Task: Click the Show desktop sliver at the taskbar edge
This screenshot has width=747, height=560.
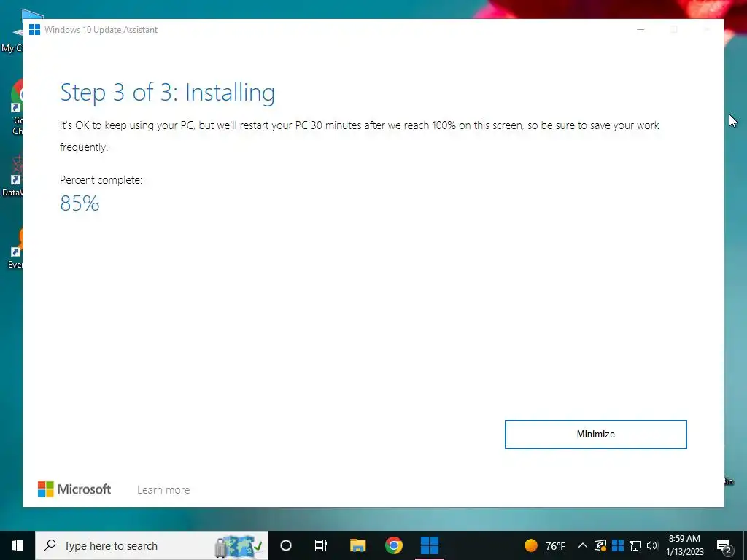Action: point(745,545)
